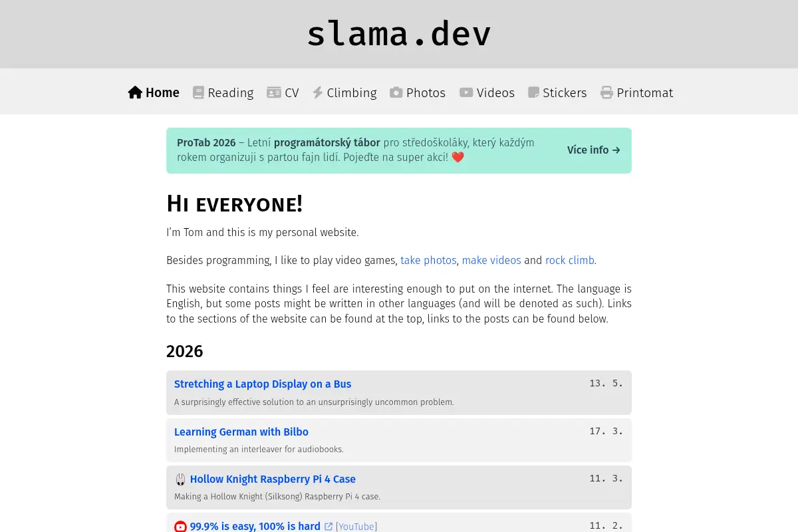798x532 pixels.
Task: Go to the Reading section
Action: 223,92
